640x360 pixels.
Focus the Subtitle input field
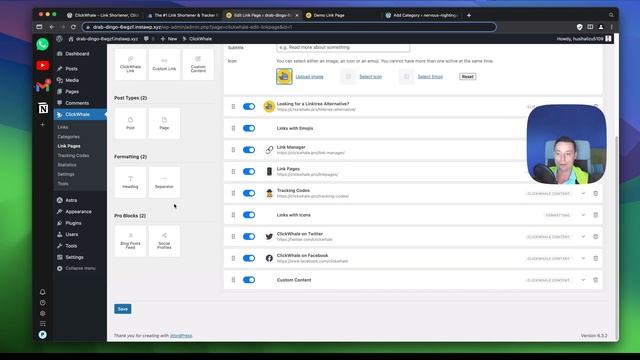tap(343, 47)
